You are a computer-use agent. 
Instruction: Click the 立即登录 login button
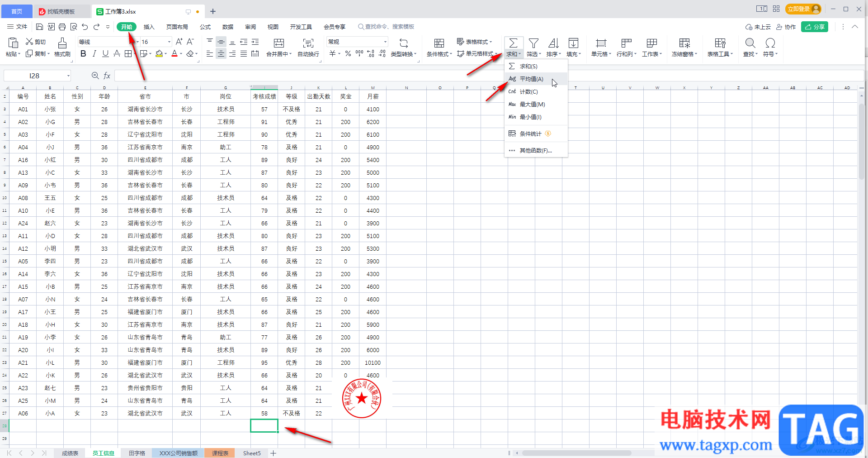tap(803, 9)
